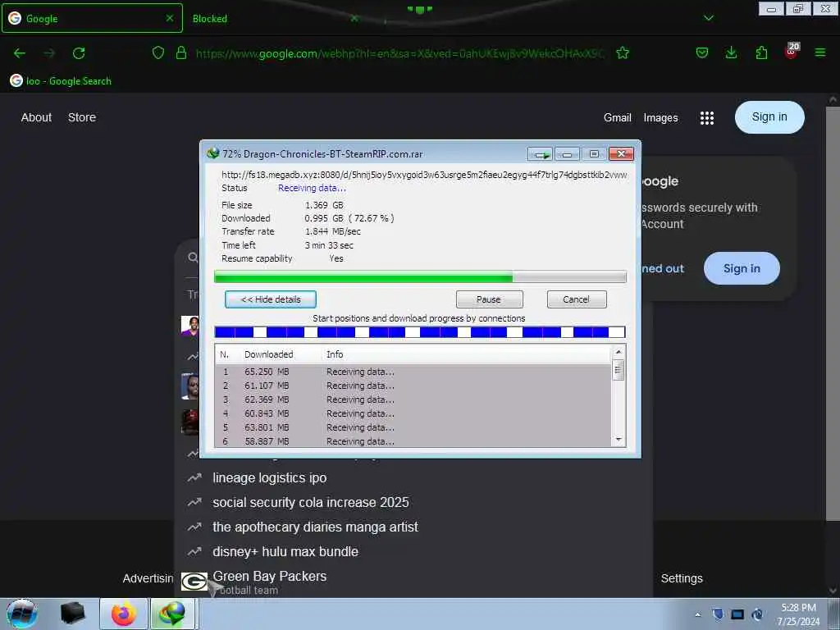Image resolution: width=840 pixels, height=630 pixels.
Task: Select 'social security cola increase 2025' suggestion
Action: [x=311, y=503]
